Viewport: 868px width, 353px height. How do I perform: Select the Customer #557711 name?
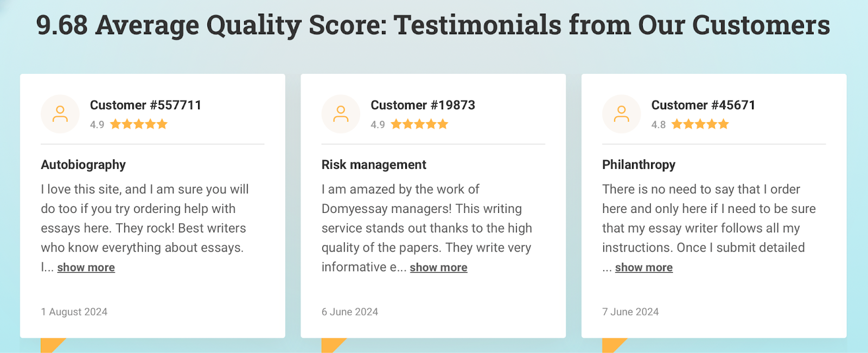point(145,105)
